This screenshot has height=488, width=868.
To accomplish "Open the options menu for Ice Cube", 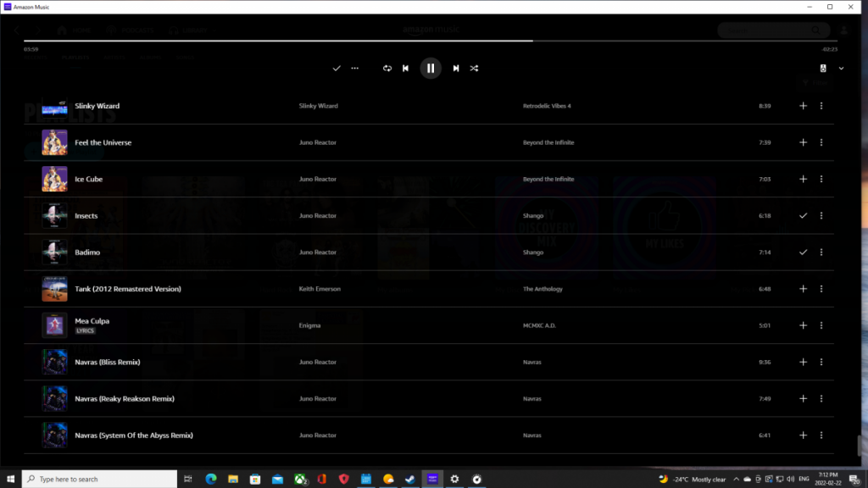I will 821,179.
